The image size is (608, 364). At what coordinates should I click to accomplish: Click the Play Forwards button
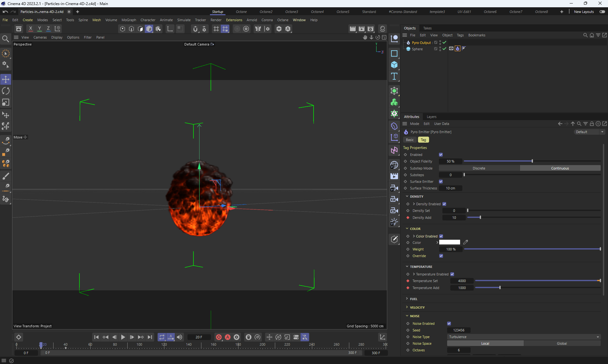[123, 337]
